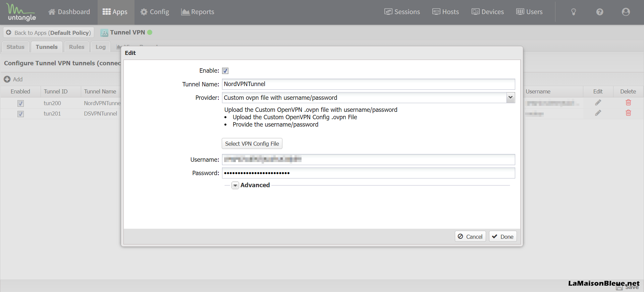Click the green Tunnel VPN status indicator
This screenshot has width=644, height=292.
click(150, 32)
